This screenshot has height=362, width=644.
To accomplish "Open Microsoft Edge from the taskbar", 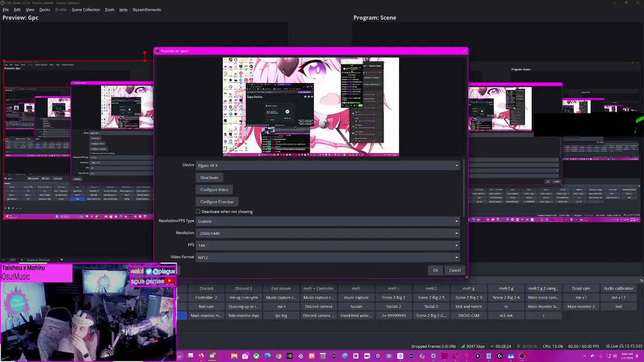I will point(267,356).
